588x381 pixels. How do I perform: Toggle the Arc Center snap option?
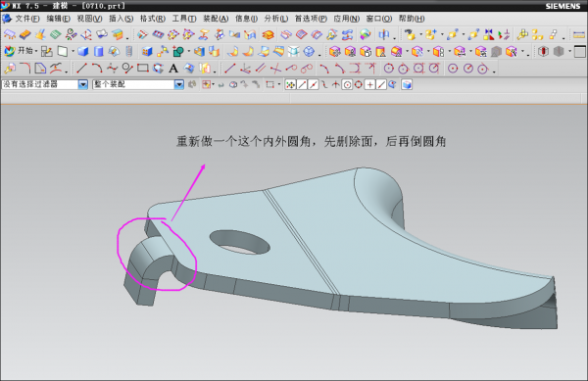point(347,84)
